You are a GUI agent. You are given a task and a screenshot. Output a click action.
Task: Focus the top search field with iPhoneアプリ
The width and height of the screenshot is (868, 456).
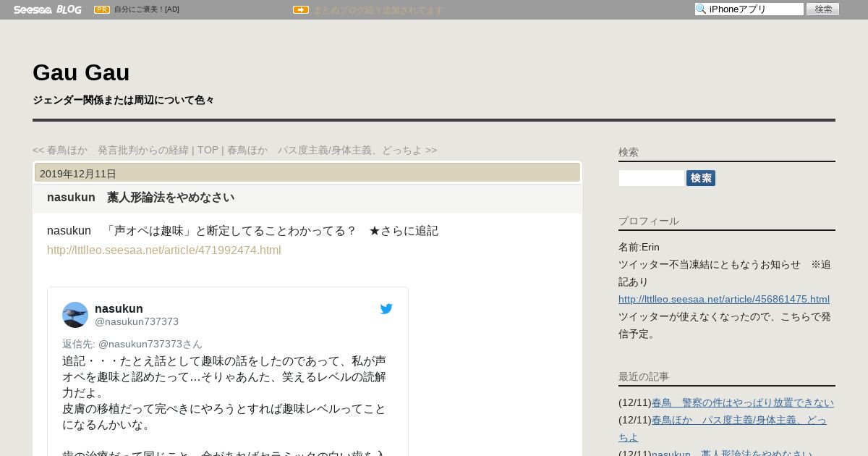click(x=749, y=9)
